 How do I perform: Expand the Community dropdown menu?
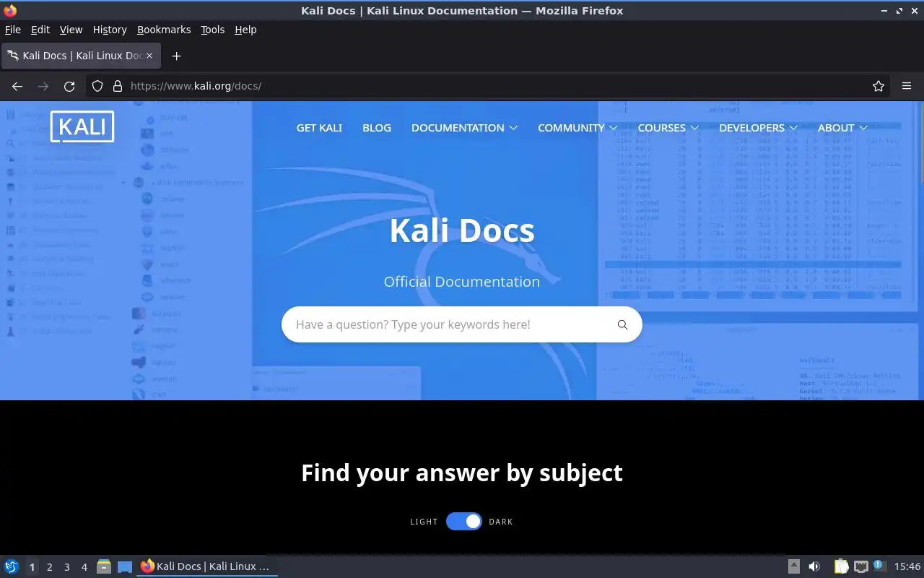[x=577, y=128]
